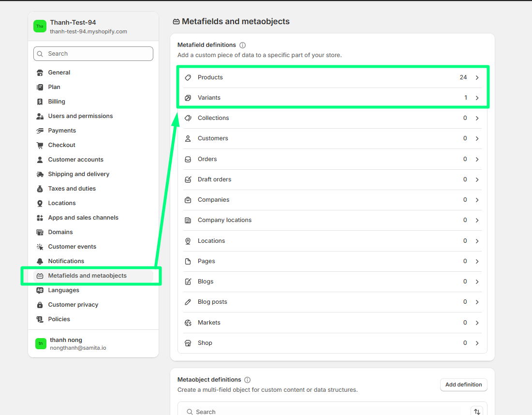This screenshot has height=415, width=532.
Task: Click the Shipping and delivery truck icon
Action: point(40,174)
